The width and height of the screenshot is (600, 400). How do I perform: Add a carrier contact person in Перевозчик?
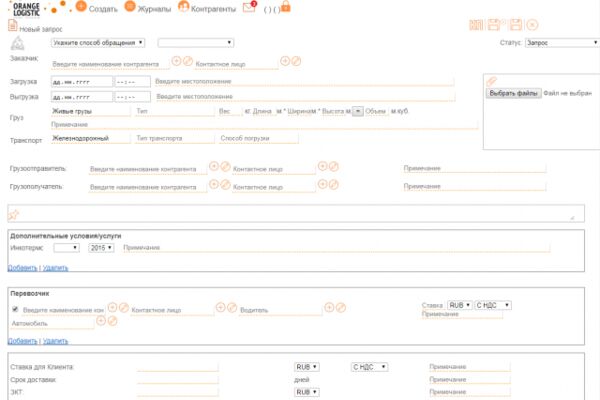click(x=220, y=307)
